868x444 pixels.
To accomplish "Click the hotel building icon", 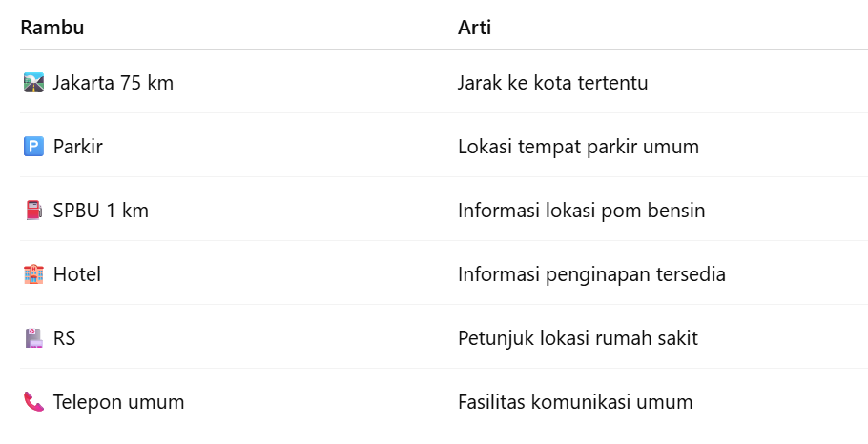I will tap(33, 274).
